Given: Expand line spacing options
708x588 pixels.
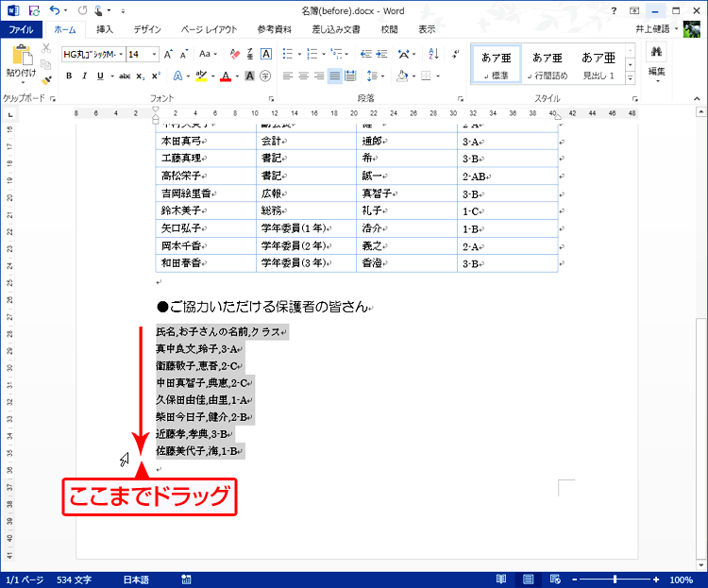Looking at the screenshot, I should 376,76.
